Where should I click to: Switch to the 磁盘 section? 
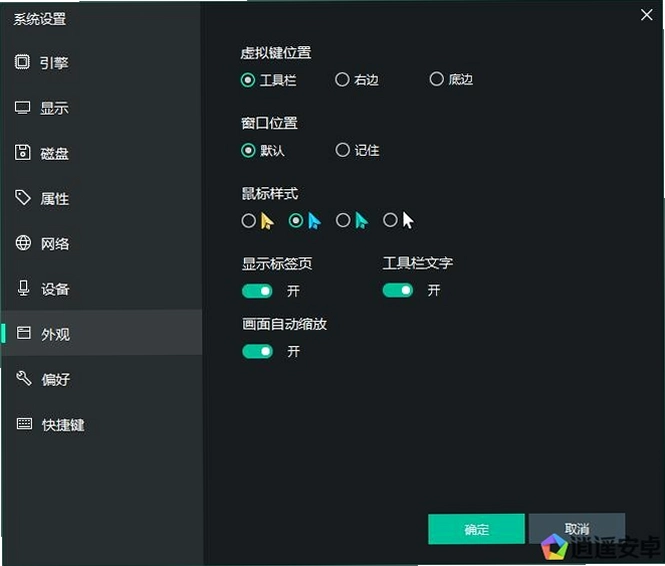point(102,153)
